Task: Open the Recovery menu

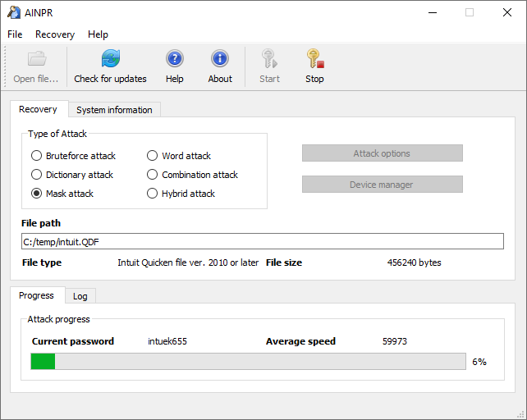Action: pyautogui.click(x=55, y=34)
